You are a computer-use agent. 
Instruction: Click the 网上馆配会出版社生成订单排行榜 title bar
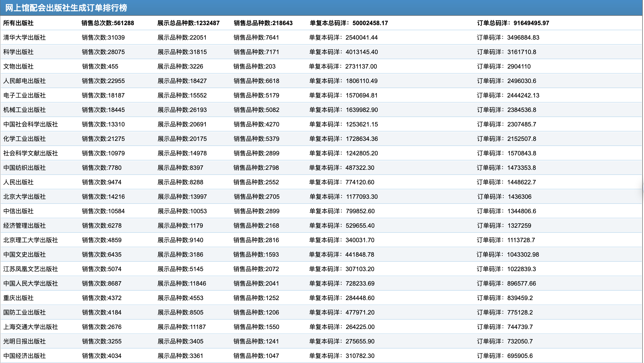(x=66, y=8)
